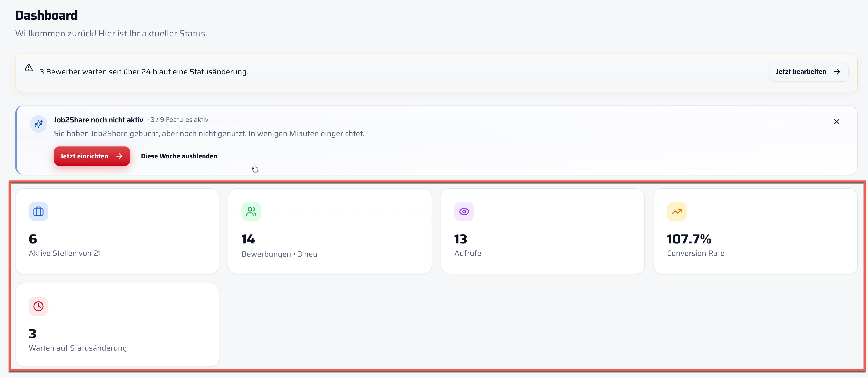The image size is (868, 378).
Task: Select the Aufrufe label text
Action: click(468, 253)
